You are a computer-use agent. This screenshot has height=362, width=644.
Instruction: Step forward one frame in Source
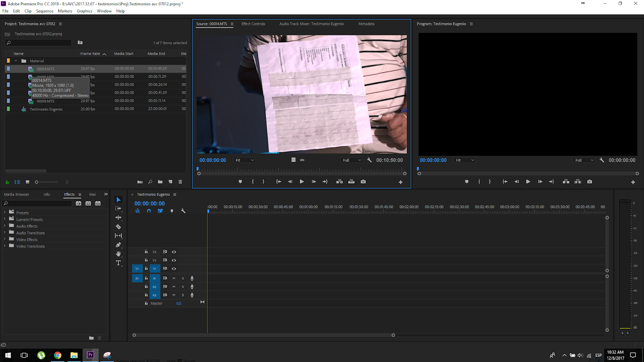[314, 182]
